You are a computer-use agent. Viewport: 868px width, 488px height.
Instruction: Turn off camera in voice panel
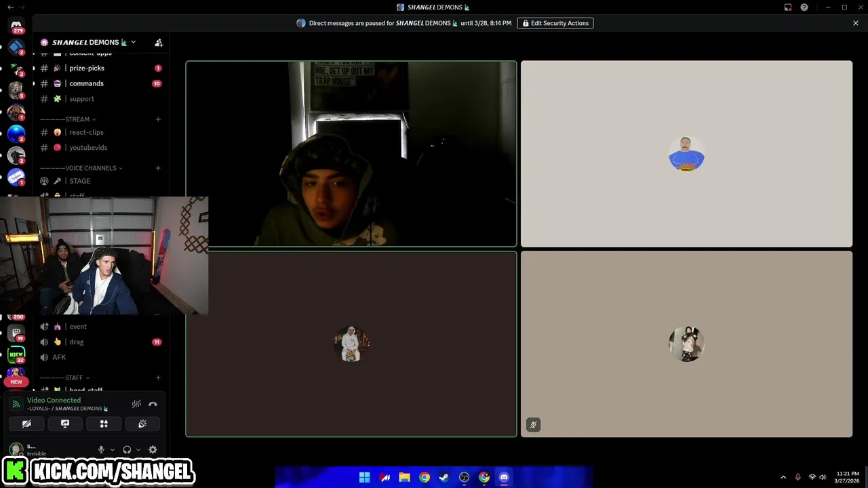[x=26, y=424]
